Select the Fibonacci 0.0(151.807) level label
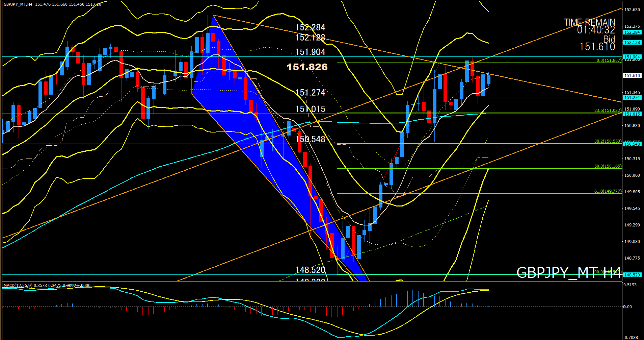Viewport: 644px width, 340px height. (609, 60)
